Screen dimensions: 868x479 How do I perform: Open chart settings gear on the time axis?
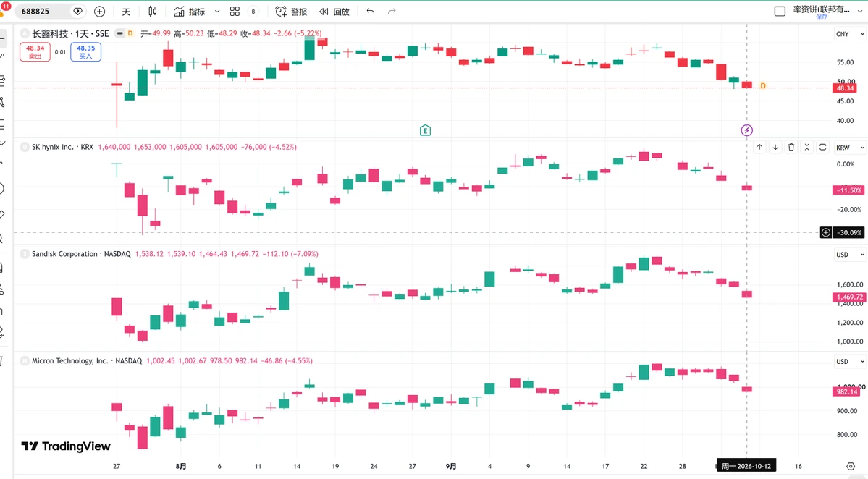coord(851,466)
